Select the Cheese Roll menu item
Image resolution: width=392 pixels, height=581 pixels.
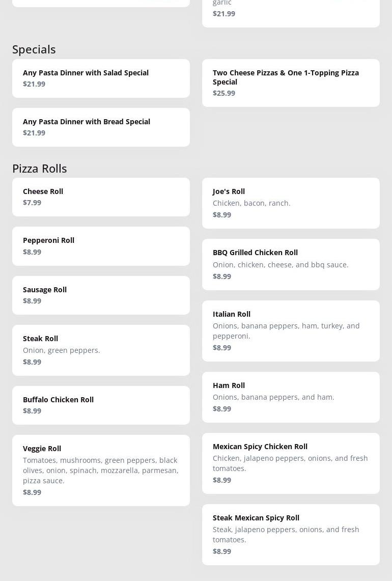click(101, 197)
